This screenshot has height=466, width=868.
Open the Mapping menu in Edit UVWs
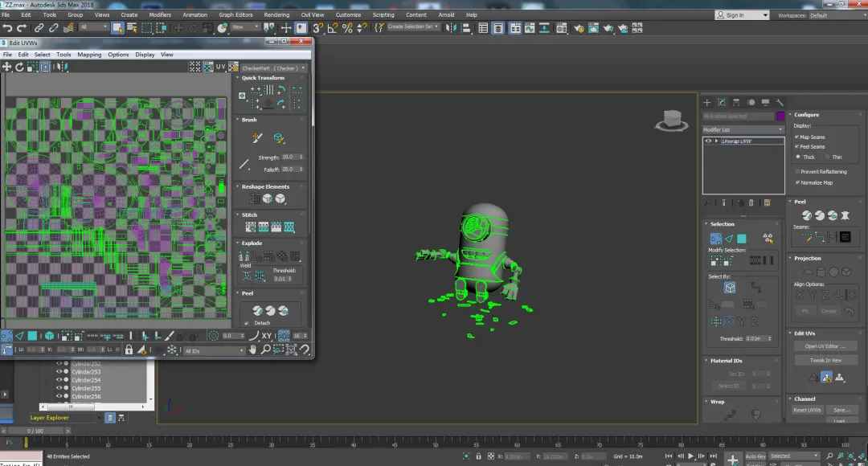pos(89,55)
